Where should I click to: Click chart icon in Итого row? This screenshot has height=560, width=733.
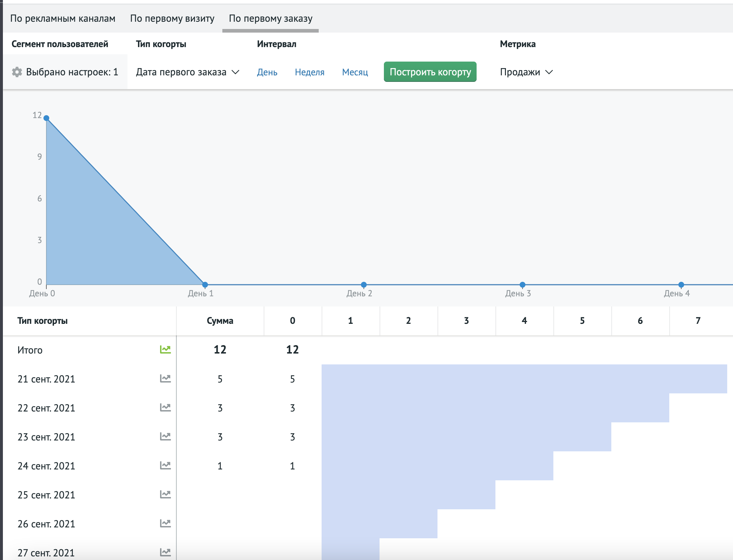click(166, 350)
